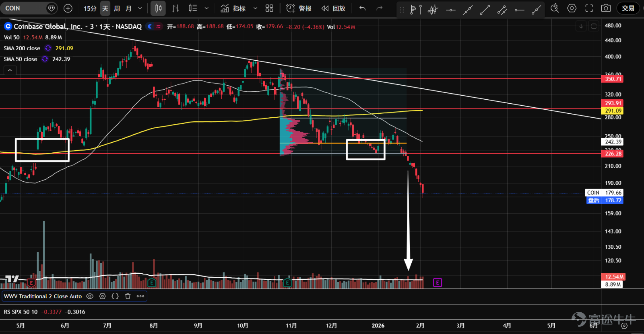Click the 291.09 yellow SMA price label
Screen dimensions: 644x334
(613, 111)
